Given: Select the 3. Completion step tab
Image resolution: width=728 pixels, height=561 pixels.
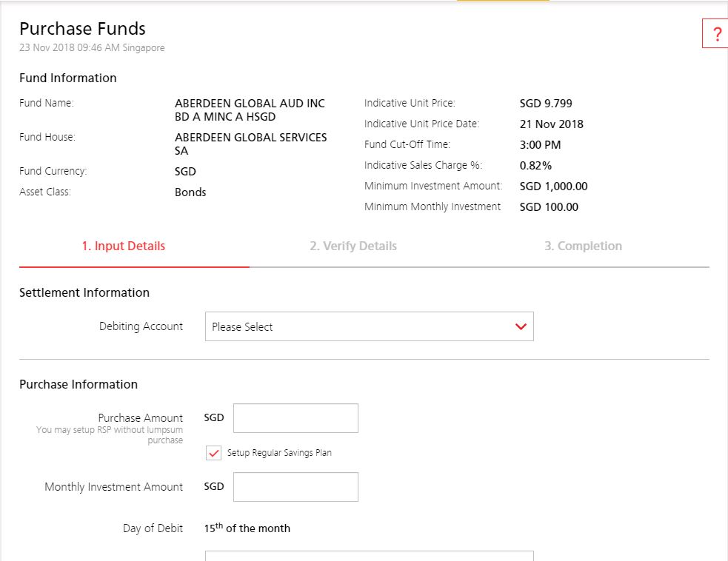Looking at the screenshot, I should click(583, 246).
